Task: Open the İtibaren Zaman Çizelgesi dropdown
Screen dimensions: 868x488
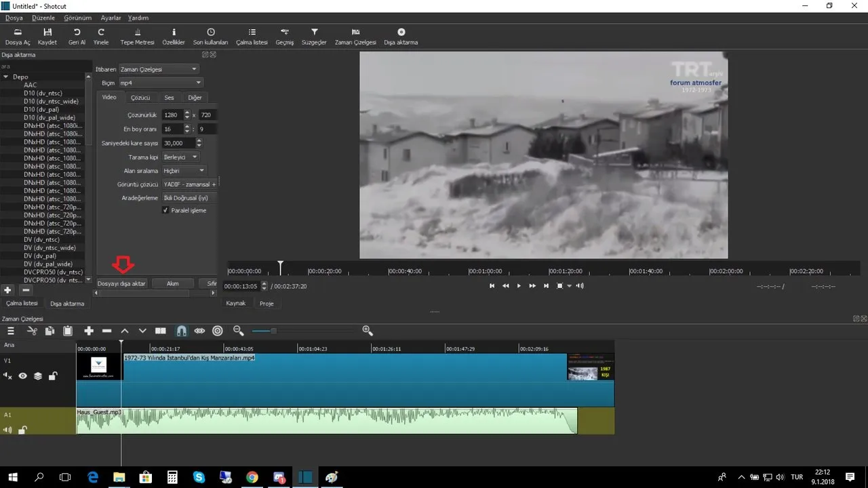Action: click(x=159, y=69)
